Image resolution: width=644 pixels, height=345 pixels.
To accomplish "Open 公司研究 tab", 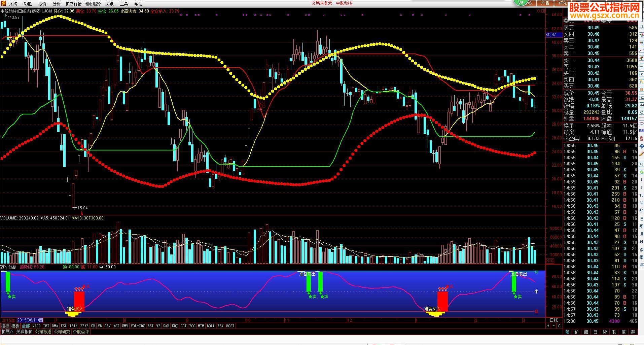I will click(x=62, y=332).
